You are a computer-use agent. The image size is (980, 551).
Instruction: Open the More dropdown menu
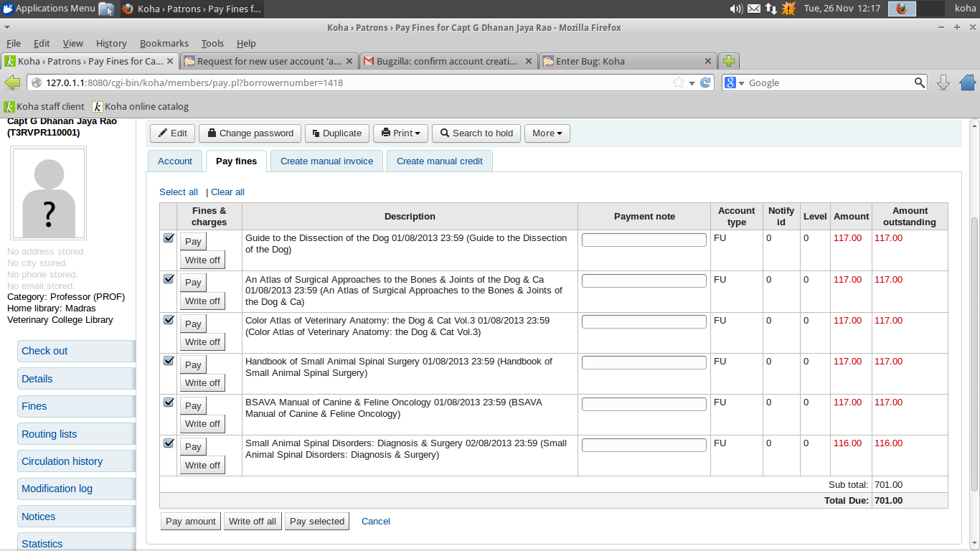pyautogui.click(x=547, y=133)
